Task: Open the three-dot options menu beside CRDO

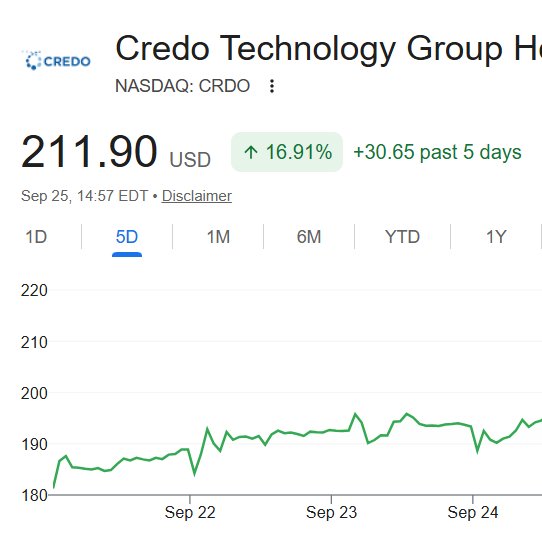Action: tap(272, 86)
